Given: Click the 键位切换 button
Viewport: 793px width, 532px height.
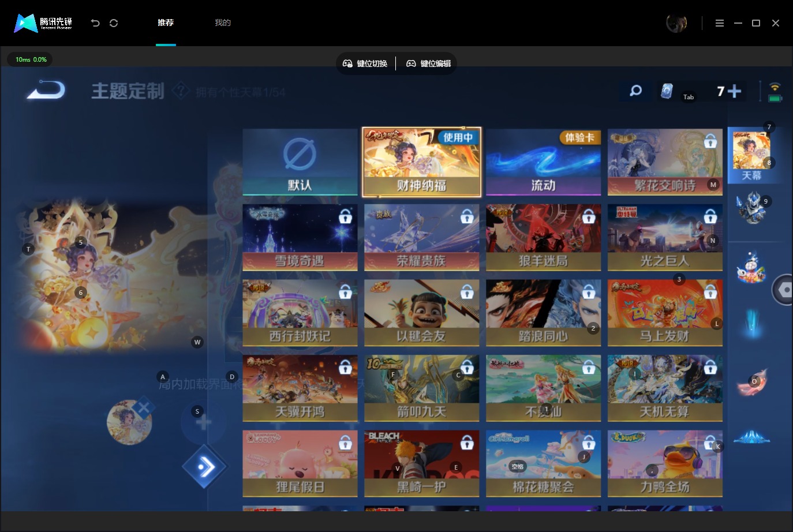Looking at the screenshot, I should [365, 63].
